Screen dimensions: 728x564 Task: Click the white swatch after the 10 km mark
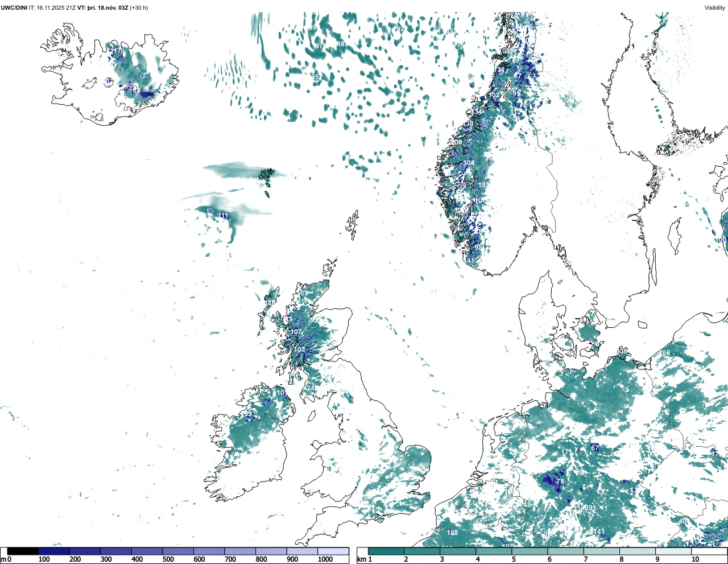pyautogui.click(x=709, y=551)
